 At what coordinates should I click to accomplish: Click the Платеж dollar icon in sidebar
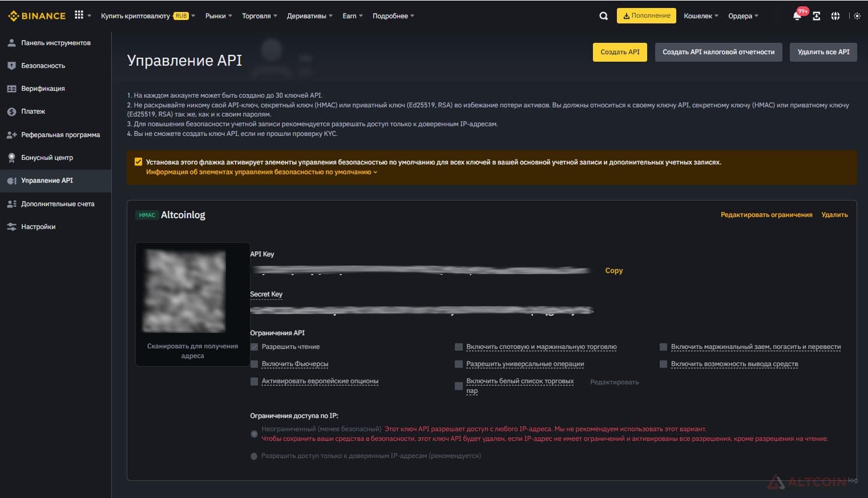point(11,111)
